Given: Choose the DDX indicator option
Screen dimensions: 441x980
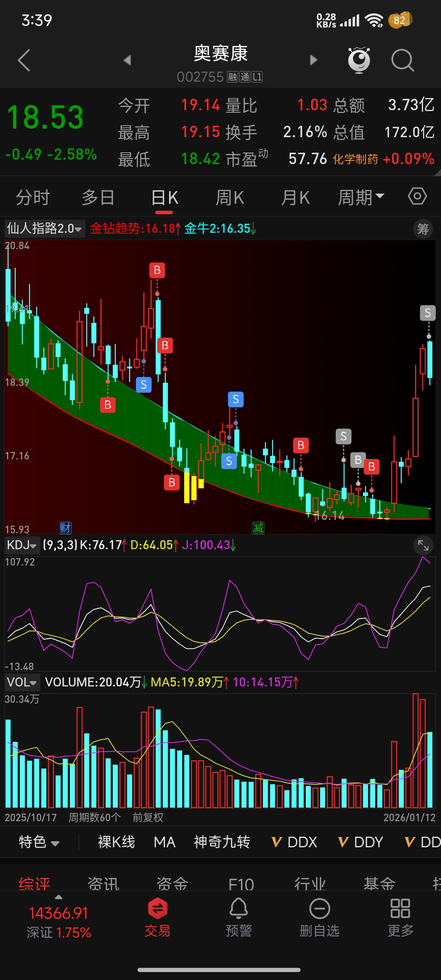Looking at the screenshot, I should (x=294, y=842).
